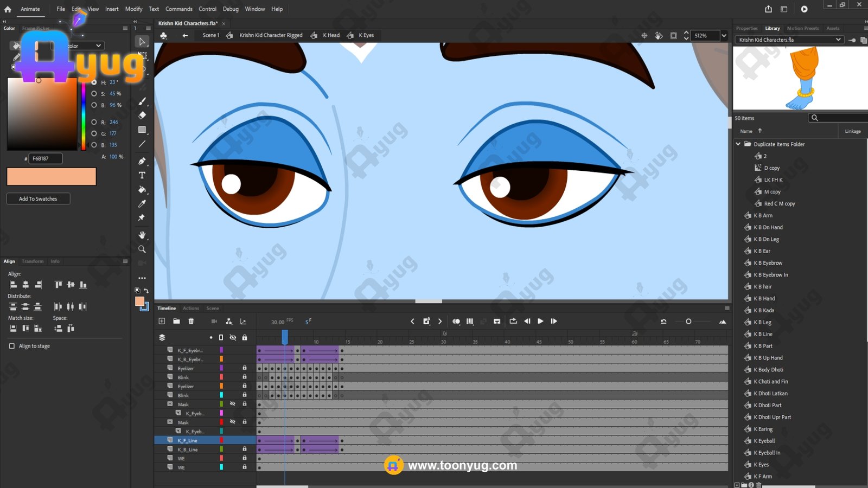Select the Hand tool
Image resolution: width=868 pixels, height=488 pixels.
[142, 235]
